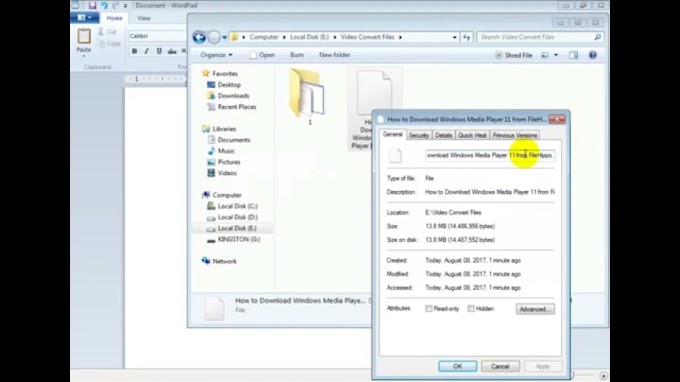
Task: Select KINGSTON (G:) drive in navigation pane
Action: point(234,239)
